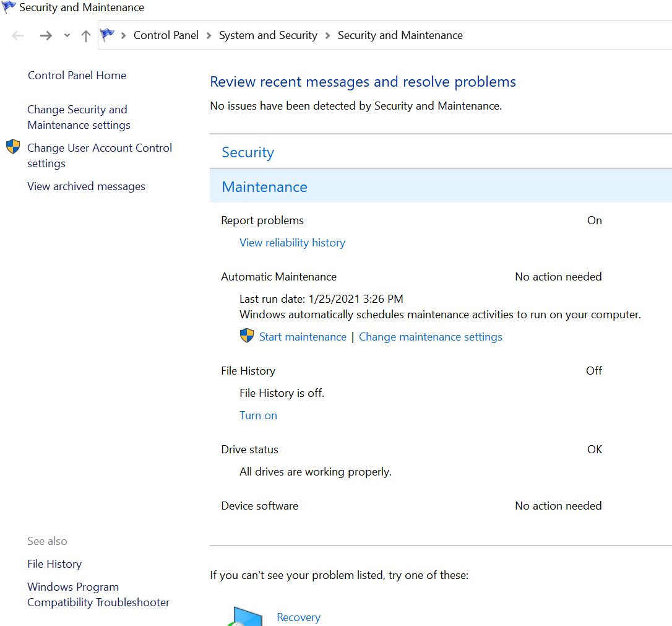Open Change maintenance settings
Viewport: 672px width, 626px height.
(x=431, y=336)
